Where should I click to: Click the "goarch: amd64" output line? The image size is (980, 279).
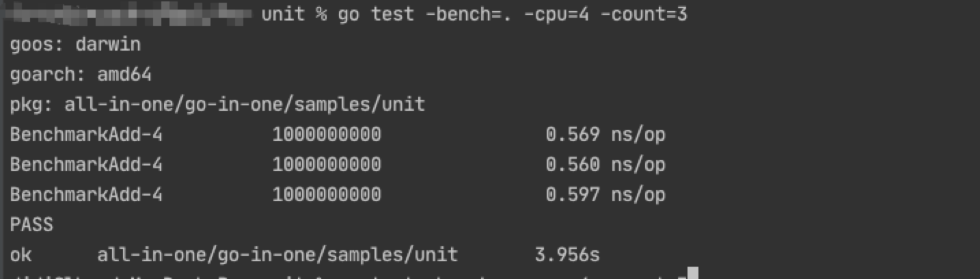coord(81,75)
